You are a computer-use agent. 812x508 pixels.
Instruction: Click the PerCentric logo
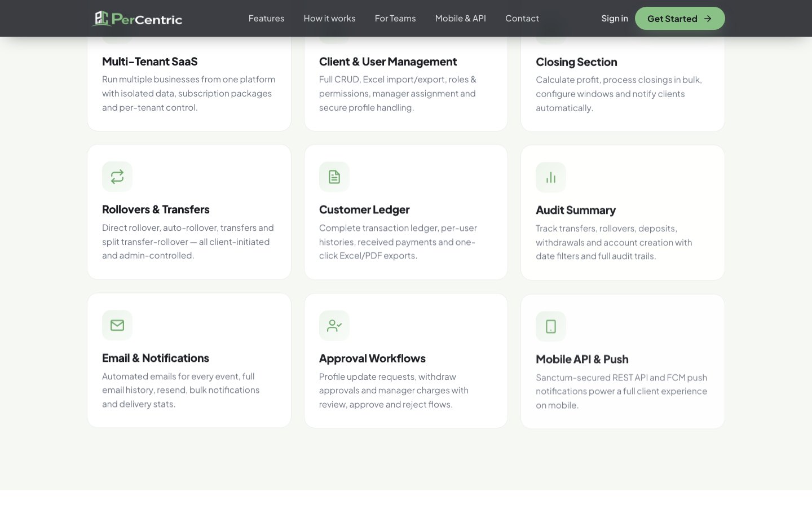coord(137,19)
